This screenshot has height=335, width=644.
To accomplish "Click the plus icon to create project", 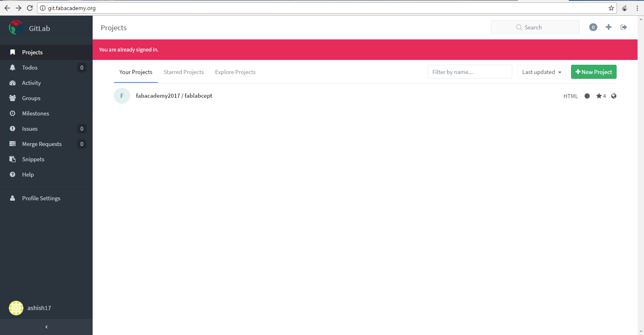I will [609, 27].
